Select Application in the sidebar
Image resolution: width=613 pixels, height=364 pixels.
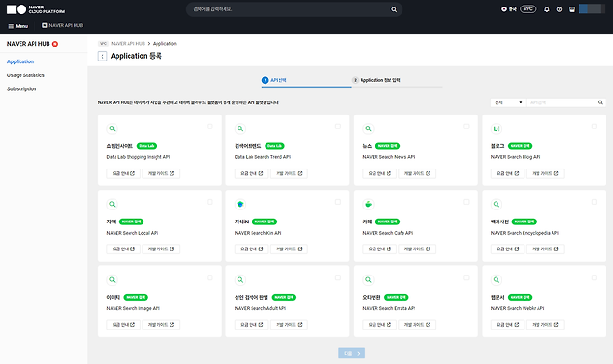coord(20,61)
